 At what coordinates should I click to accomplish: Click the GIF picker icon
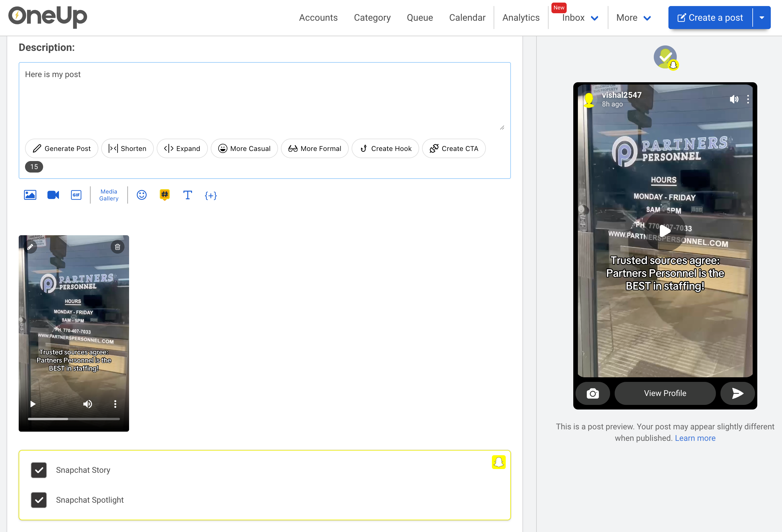(76, 195)
